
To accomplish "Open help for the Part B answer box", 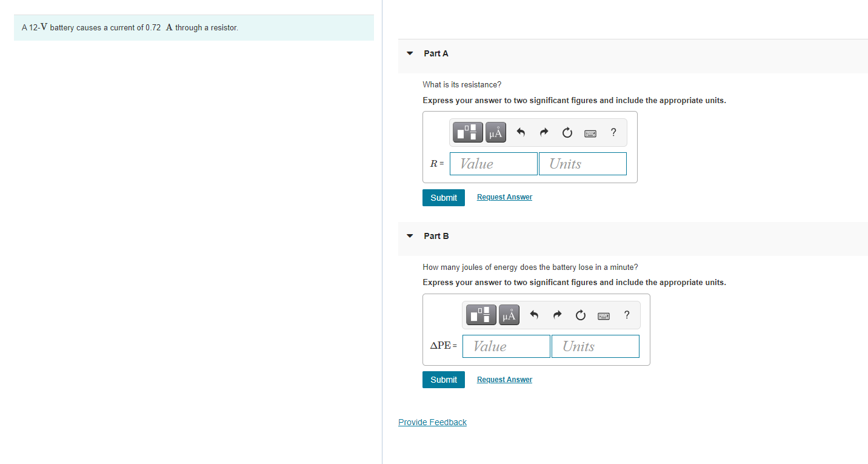I will (627, 315).
